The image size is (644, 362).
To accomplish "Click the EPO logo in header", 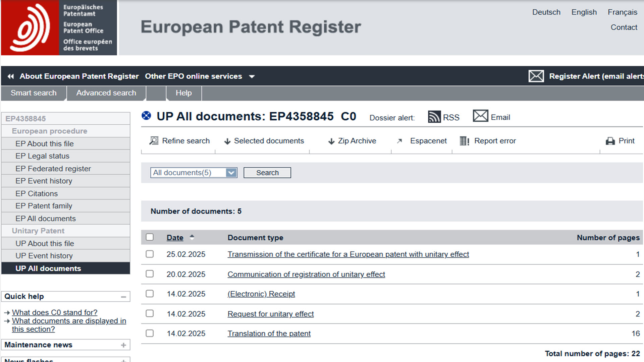I will [x=30, y=27].
